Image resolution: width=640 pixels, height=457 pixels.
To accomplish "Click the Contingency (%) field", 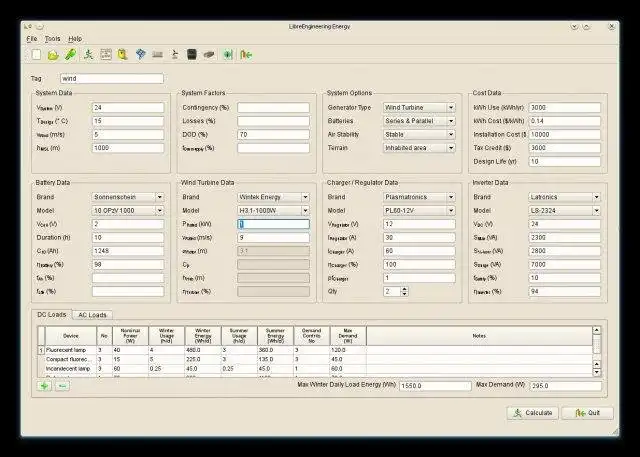I will click(273, 108).
